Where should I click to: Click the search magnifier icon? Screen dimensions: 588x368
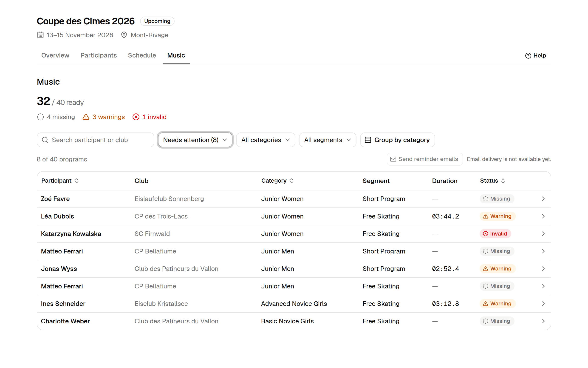pyautogui.click(x=45, y=140)
